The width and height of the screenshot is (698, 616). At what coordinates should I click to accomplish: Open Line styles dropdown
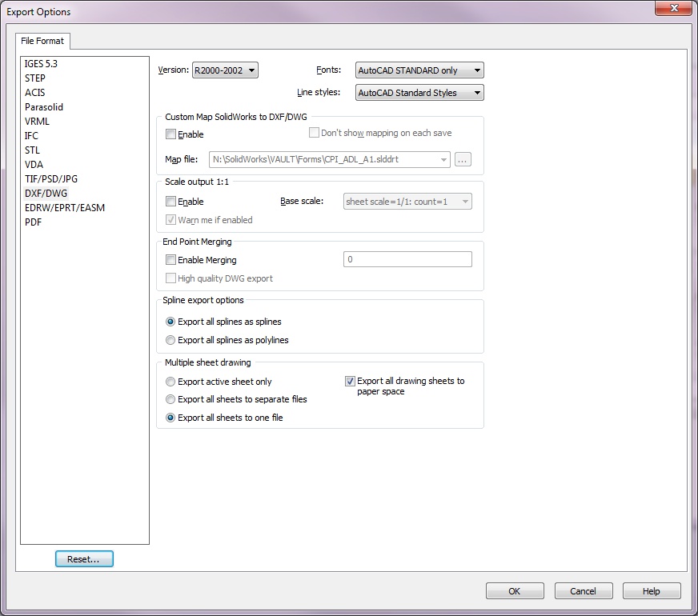[419, 93]
